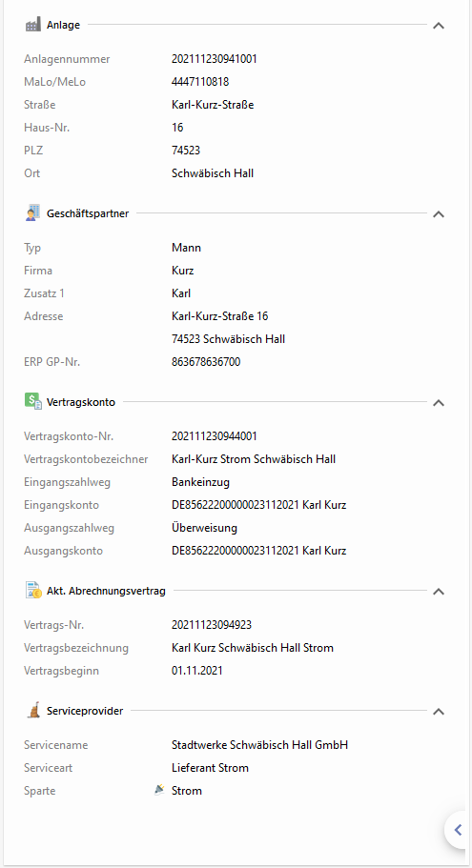The width and height of the screenshot is (472, 868).
Task: Click the Strom Sparte icon
Action: 159,790
